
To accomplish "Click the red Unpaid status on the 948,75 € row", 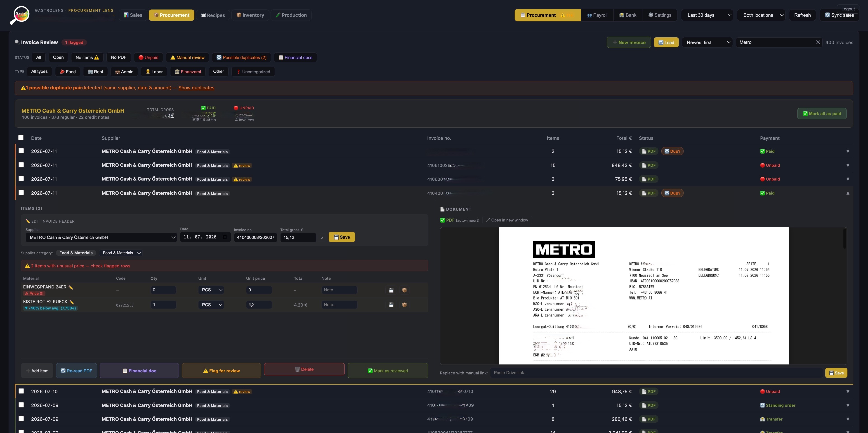I will tap(770, 392).
